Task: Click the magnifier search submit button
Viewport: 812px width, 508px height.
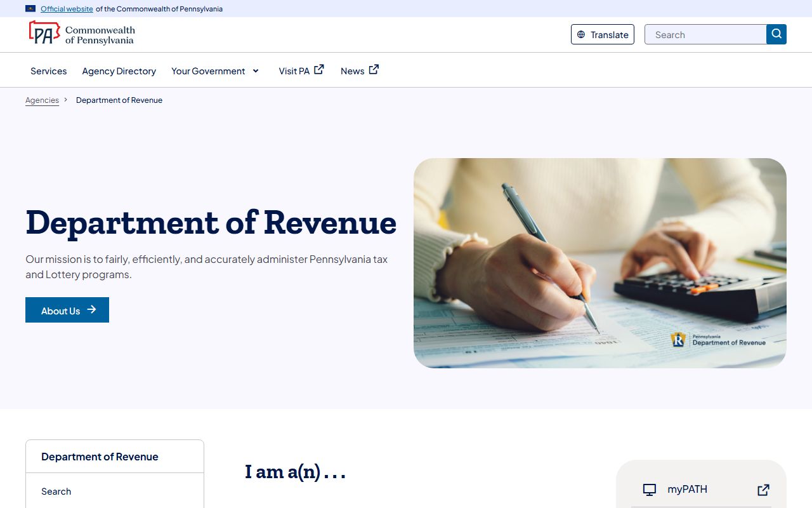Action: (776, 34)
